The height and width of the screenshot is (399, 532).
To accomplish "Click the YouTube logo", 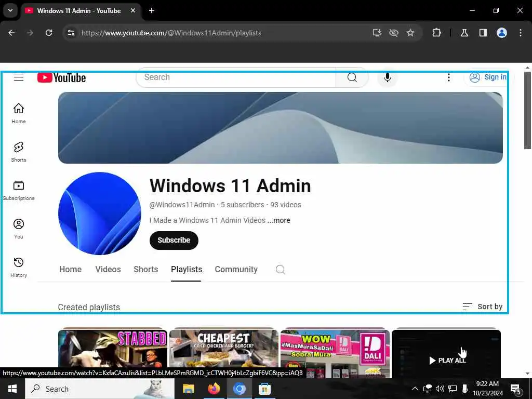I will tap(61, 78).
